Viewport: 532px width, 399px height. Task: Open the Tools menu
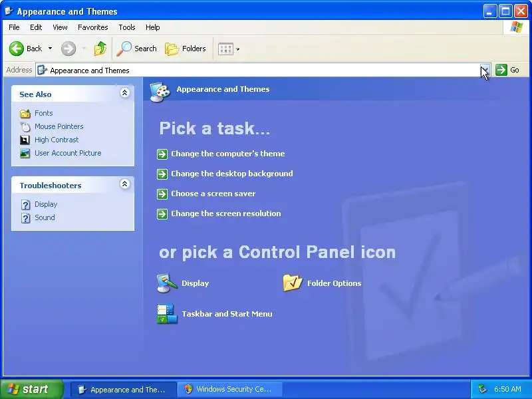pos(127,27)
